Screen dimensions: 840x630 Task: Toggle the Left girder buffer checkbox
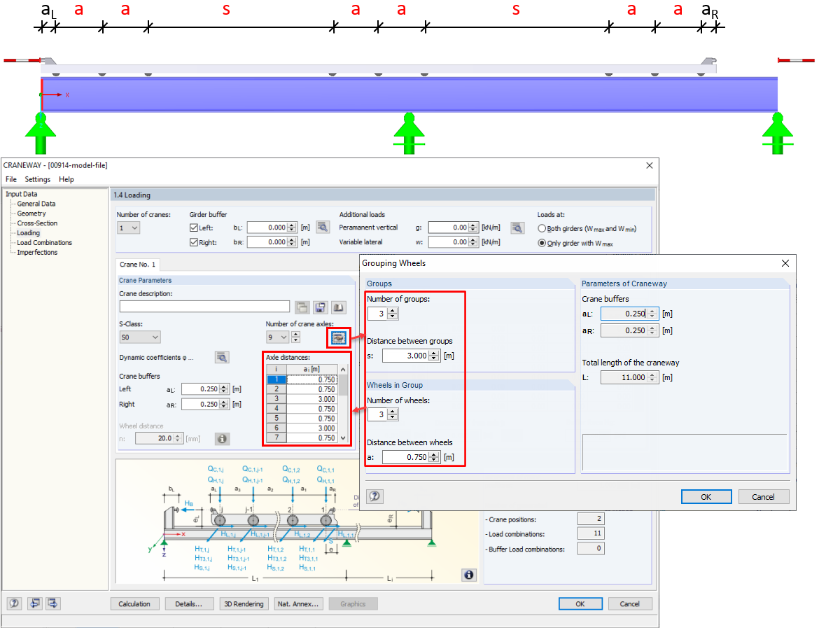pyautogui.click(x=195, y=227)
